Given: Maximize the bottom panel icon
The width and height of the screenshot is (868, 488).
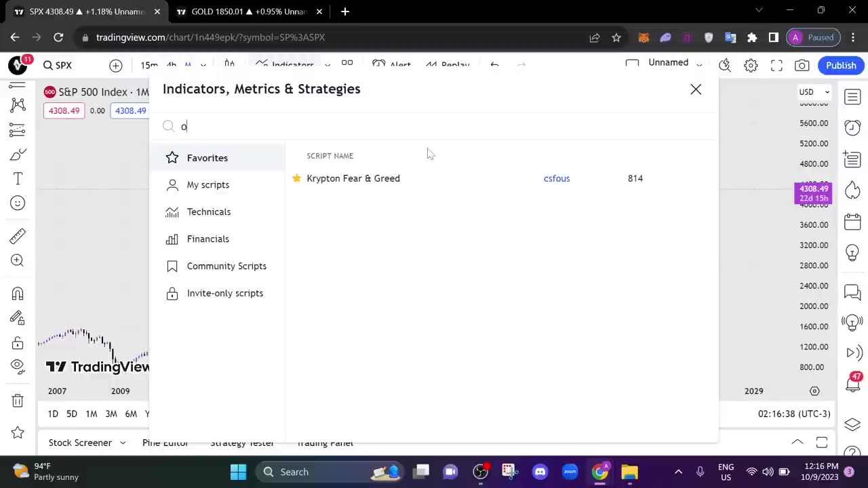Looking at the screenshot, I should tap(822, 443).
